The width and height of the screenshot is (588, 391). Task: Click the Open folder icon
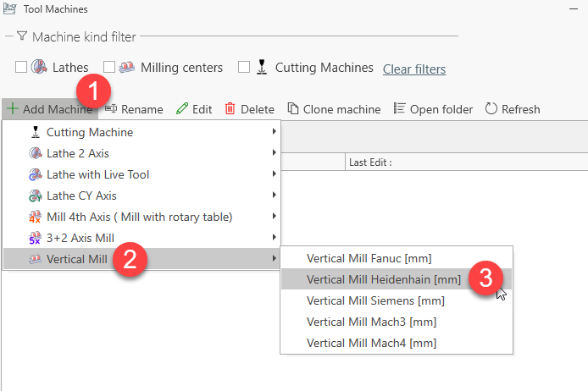400,109
